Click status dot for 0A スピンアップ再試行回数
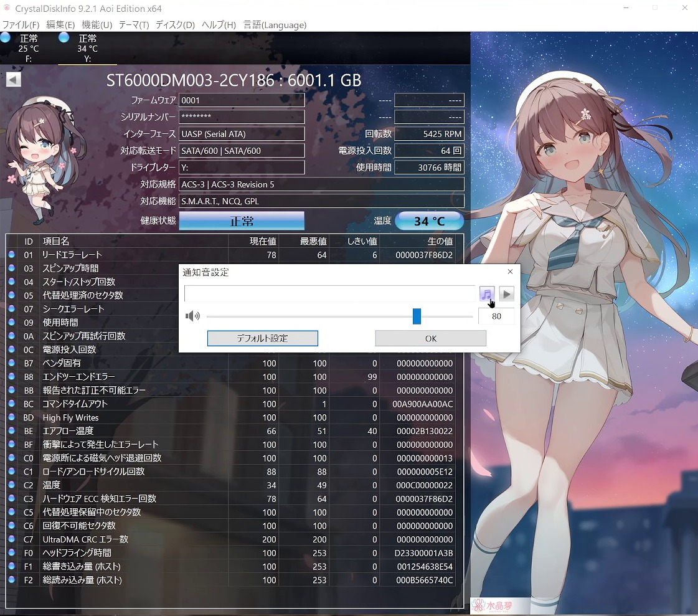This screenshot has width=698, height=616. click(12, 335)
